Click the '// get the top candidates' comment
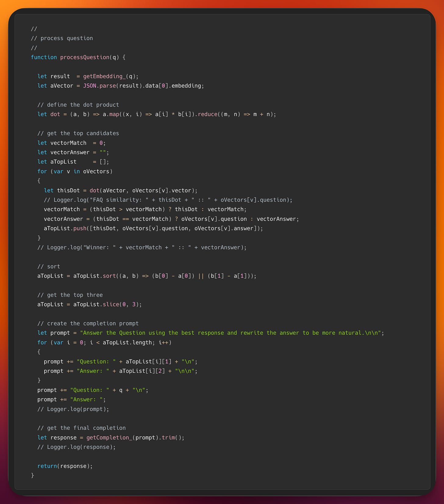The image size is (444, 504). click(78, 133)
